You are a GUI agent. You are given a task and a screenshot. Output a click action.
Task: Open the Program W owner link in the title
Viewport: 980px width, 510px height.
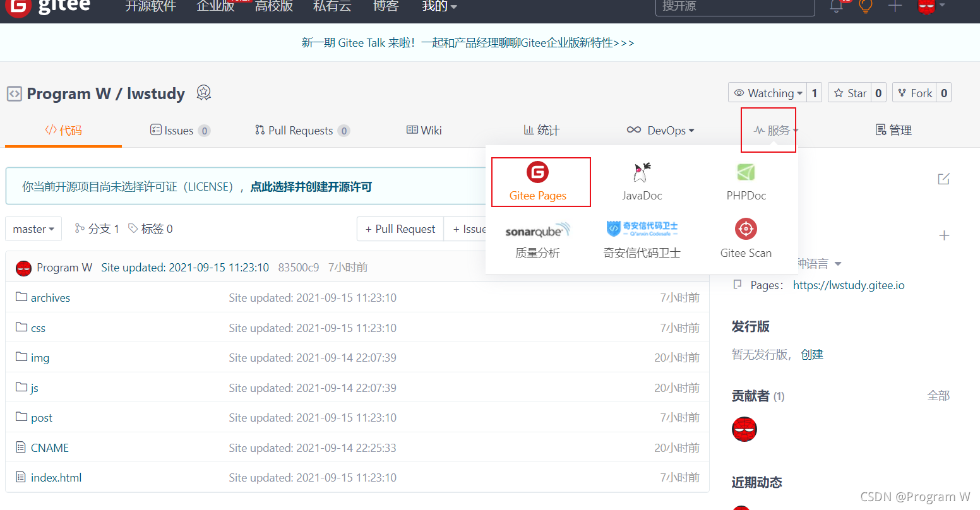(x=69, y=93)
